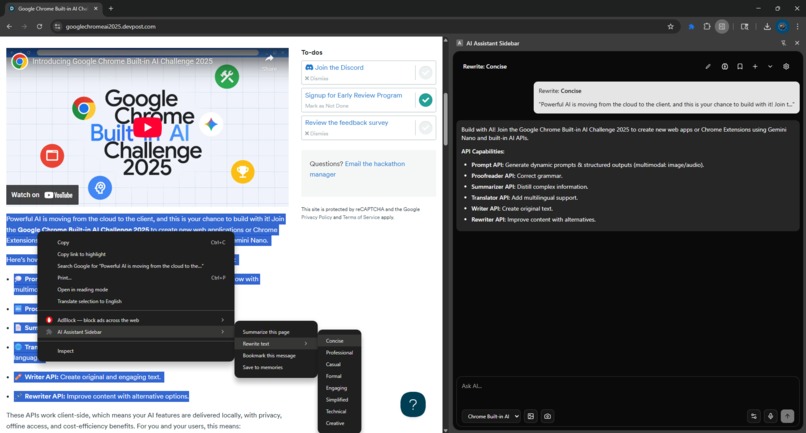Choose Bookmark this message
Screen dimensions: 806x433
point(276,355)
